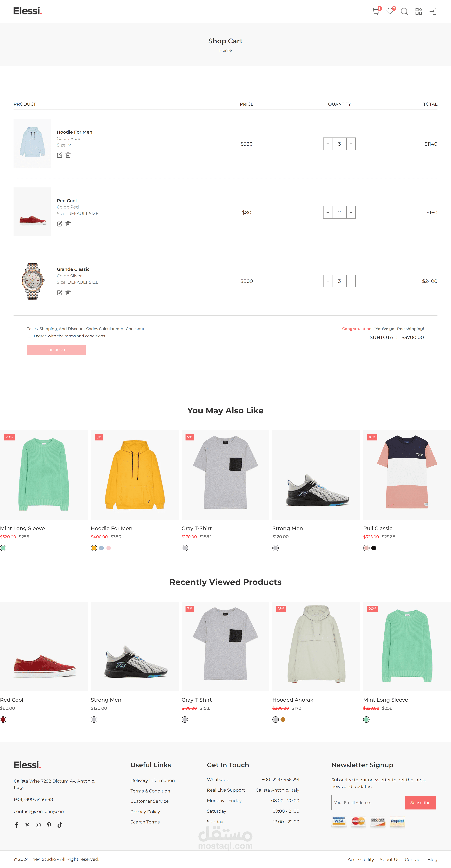Open the Pinterest social icon in footer

[x=49, y=825]
